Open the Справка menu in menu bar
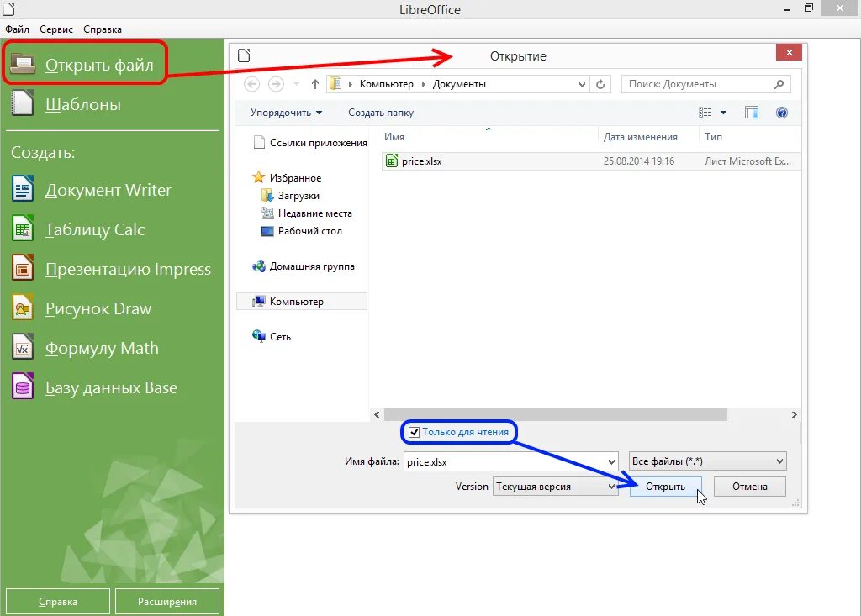The image size is (861, 616). 103,29
